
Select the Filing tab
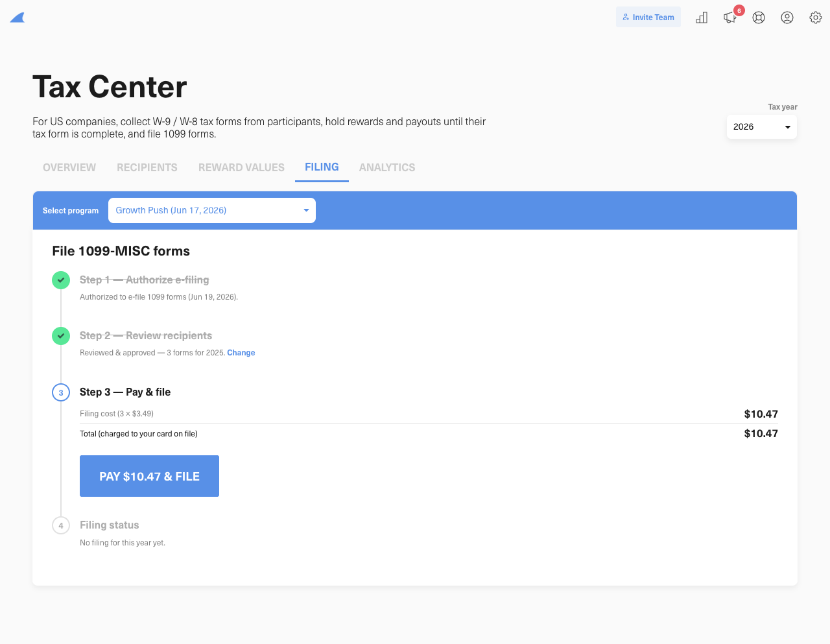(x=322, y=167)
